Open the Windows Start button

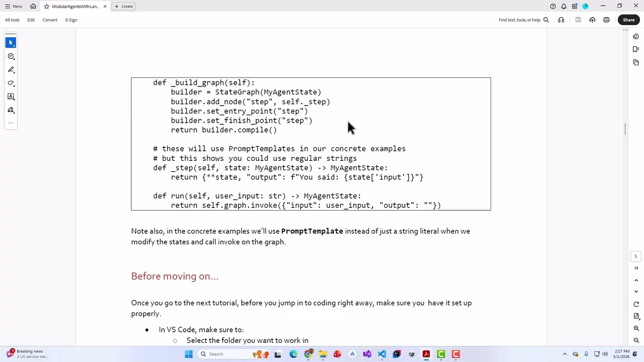coord(189,354)
